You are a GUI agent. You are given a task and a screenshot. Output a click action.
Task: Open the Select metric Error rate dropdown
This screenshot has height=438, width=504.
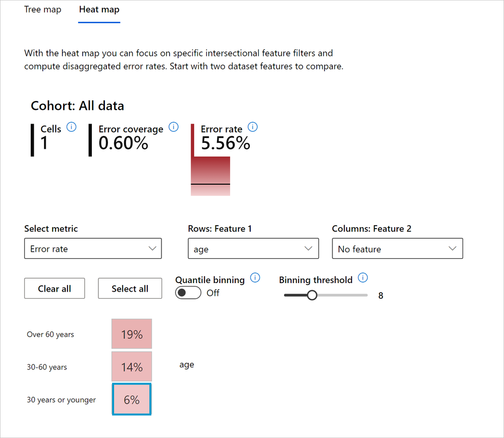[x=93, y=249]
